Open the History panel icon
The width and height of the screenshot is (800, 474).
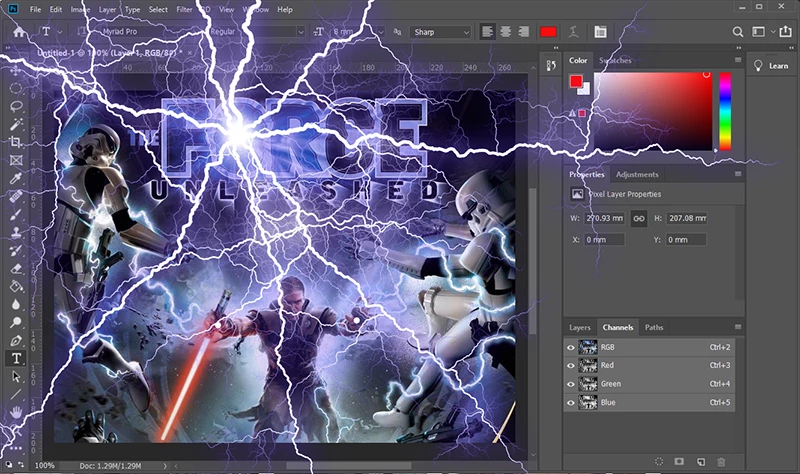coord(551,66)
